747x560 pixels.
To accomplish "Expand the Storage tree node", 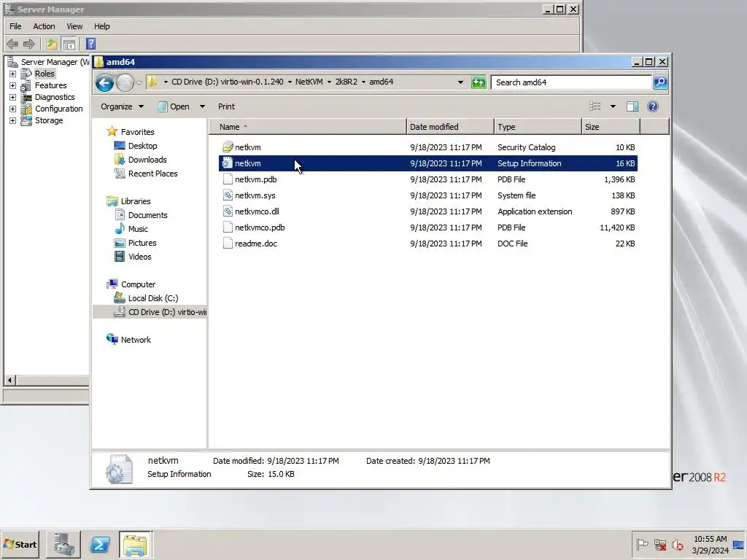I will pos(13,120).
